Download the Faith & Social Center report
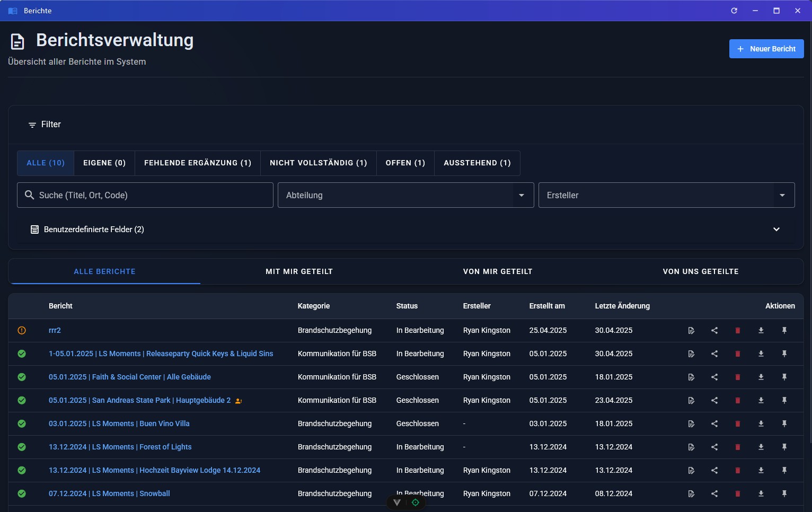Viewport: 812px width, 512px height. [x=761, y=377]
